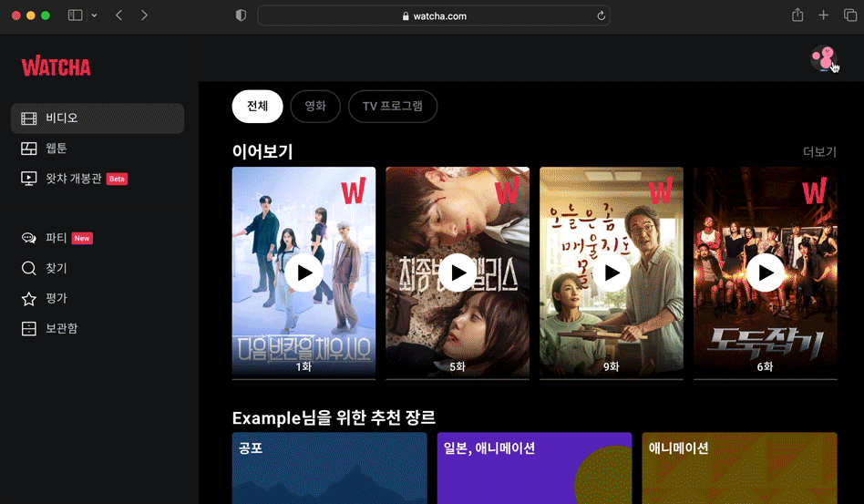
Task: Click the WATCHA logo
Action: 56,67
